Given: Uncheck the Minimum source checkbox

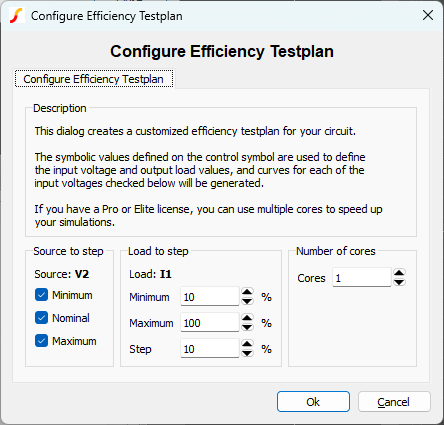Looking at the screenshot, I should tap(41, 295).
